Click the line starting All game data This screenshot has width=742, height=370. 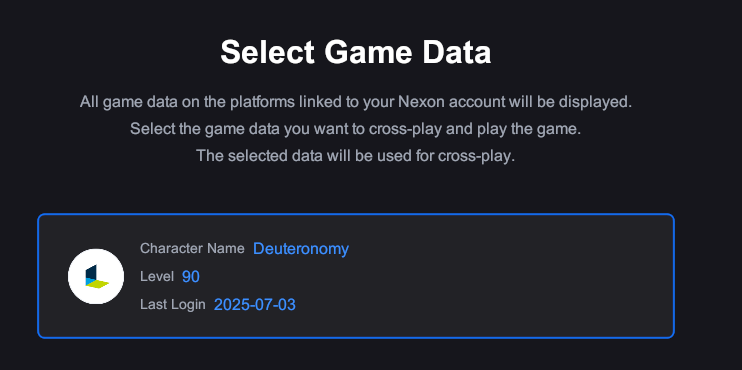[356, 102]
